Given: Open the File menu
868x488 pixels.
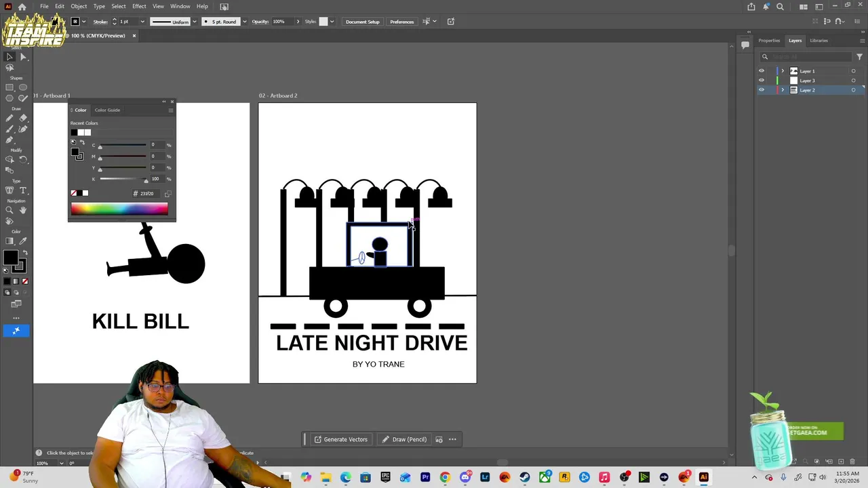Looking at the screenshot, I should (44, 6).
